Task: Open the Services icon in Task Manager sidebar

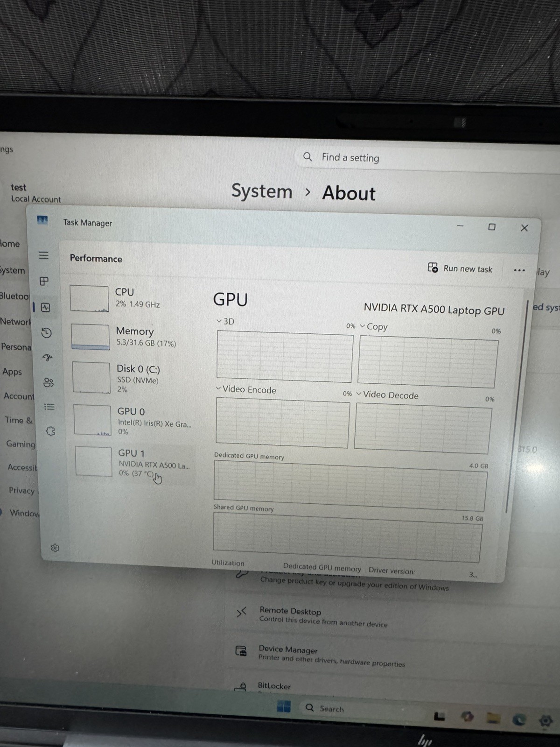Action: (50, 431)
